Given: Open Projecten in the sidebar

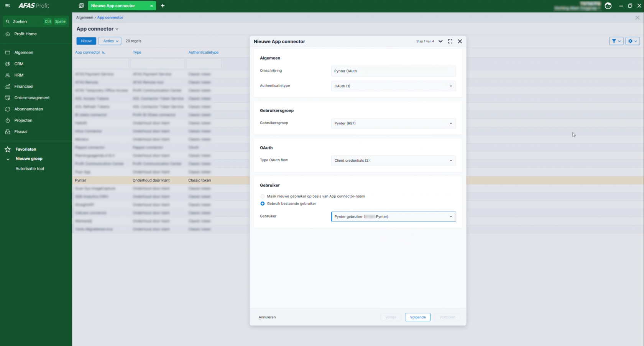Looking at the screenshot, I should point(23,120).
